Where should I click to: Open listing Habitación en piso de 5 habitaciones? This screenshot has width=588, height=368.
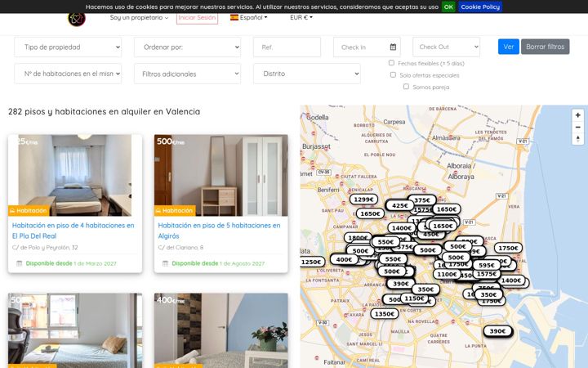(x=219, y=231)
